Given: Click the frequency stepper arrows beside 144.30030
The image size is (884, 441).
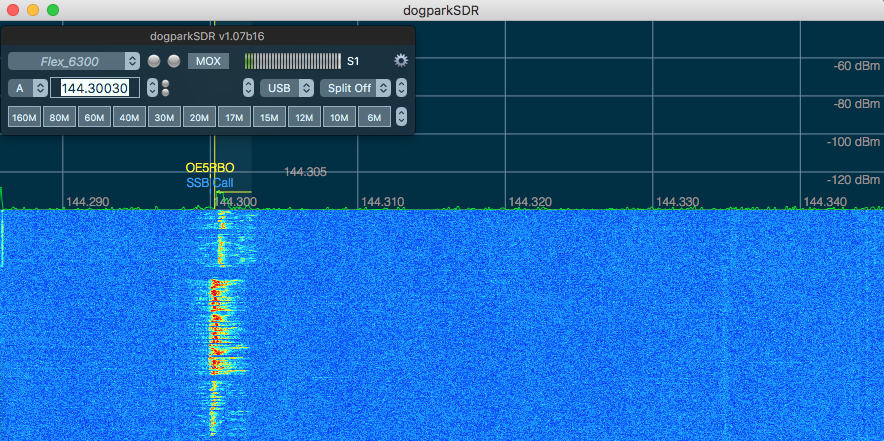Looking at the screenshot, I should (x=152, y=88).
